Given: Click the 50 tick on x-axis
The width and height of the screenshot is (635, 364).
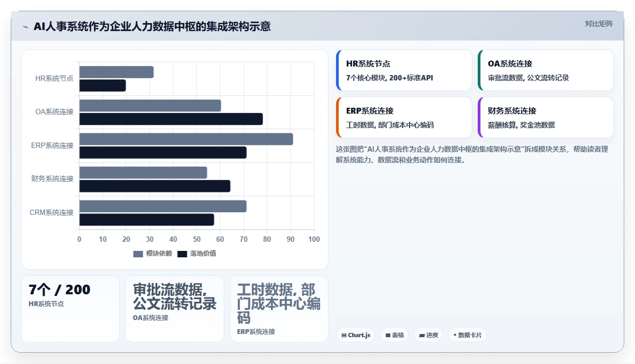Looking at the screenshot, I should (197, 240).
